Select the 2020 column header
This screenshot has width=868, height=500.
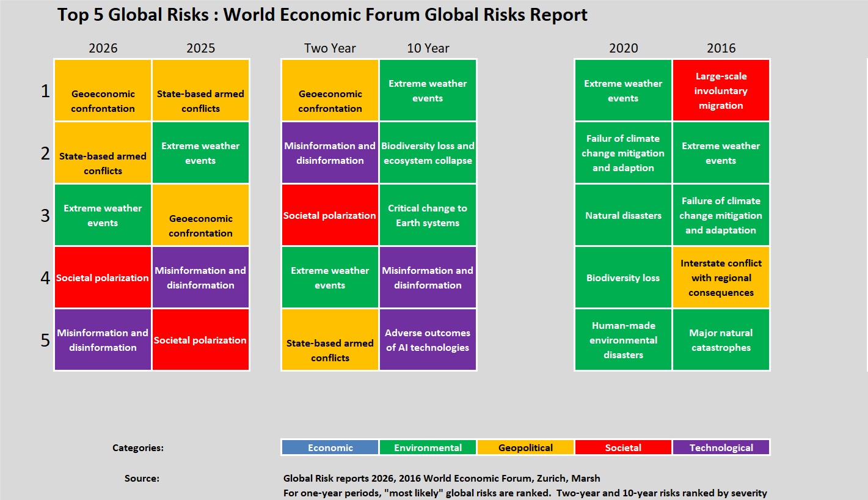623,48
